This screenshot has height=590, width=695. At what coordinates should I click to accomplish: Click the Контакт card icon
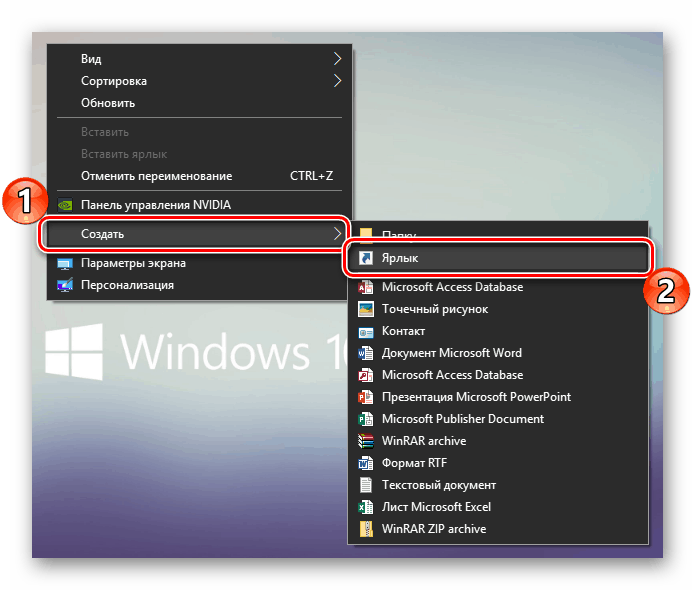pos(366,332)
